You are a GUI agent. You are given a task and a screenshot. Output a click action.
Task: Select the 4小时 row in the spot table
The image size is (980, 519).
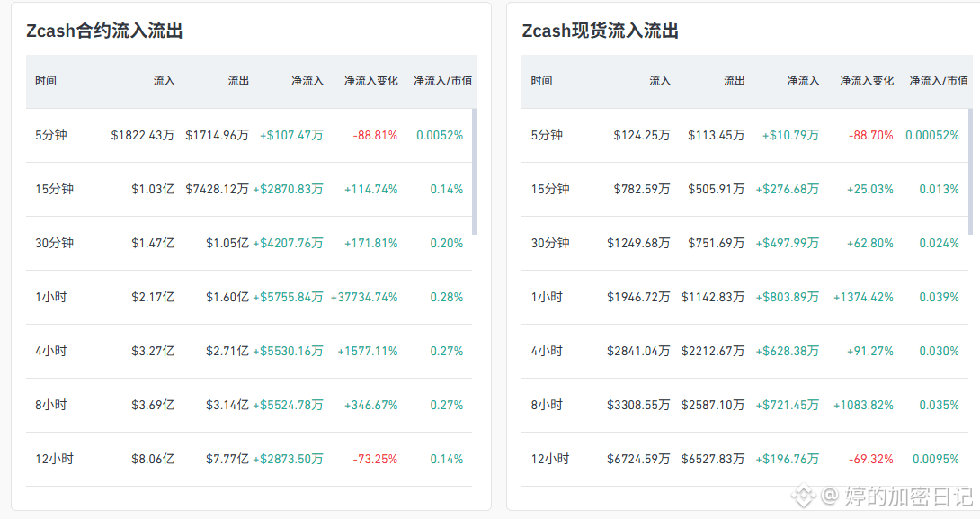[745, 351]
